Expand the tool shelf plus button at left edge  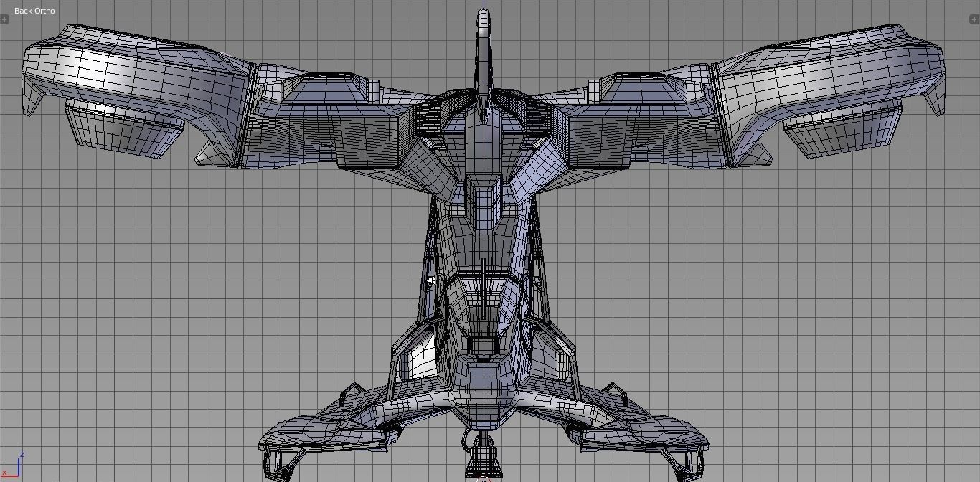(x=4, y=19)
